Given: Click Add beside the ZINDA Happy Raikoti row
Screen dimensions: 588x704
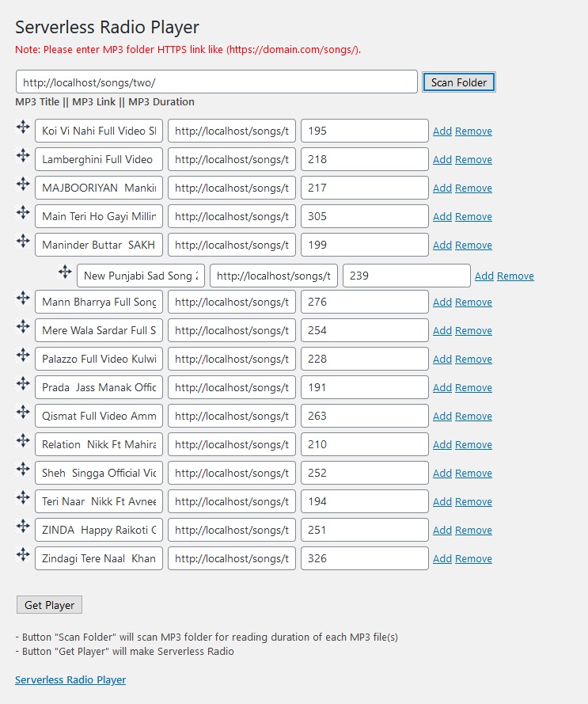Looking at the screenshot, I should coord(442,531).
